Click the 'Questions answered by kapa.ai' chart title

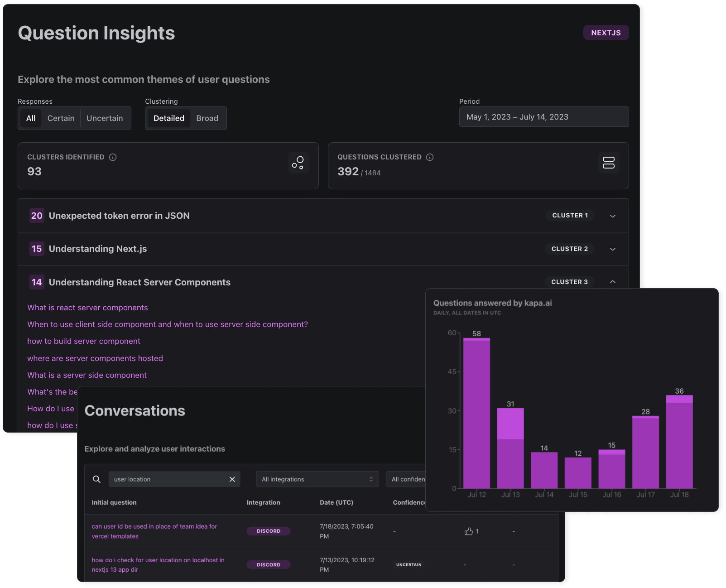click(493, 303)
